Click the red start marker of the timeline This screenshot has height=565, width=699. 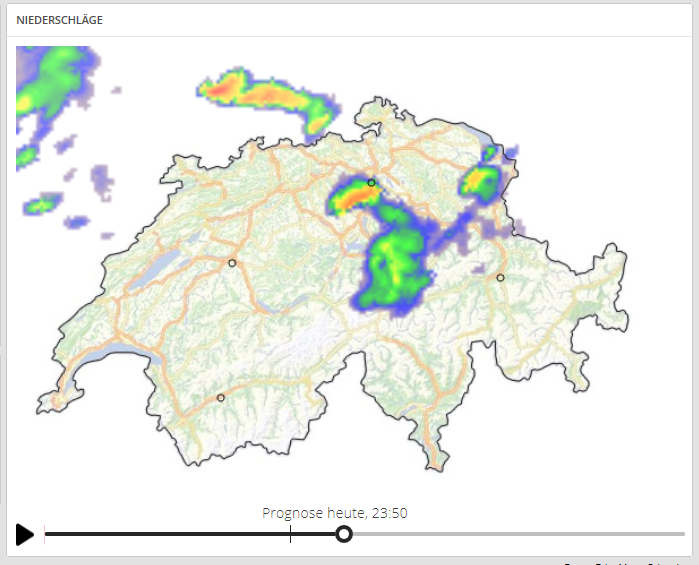click(x=45, y=534)
